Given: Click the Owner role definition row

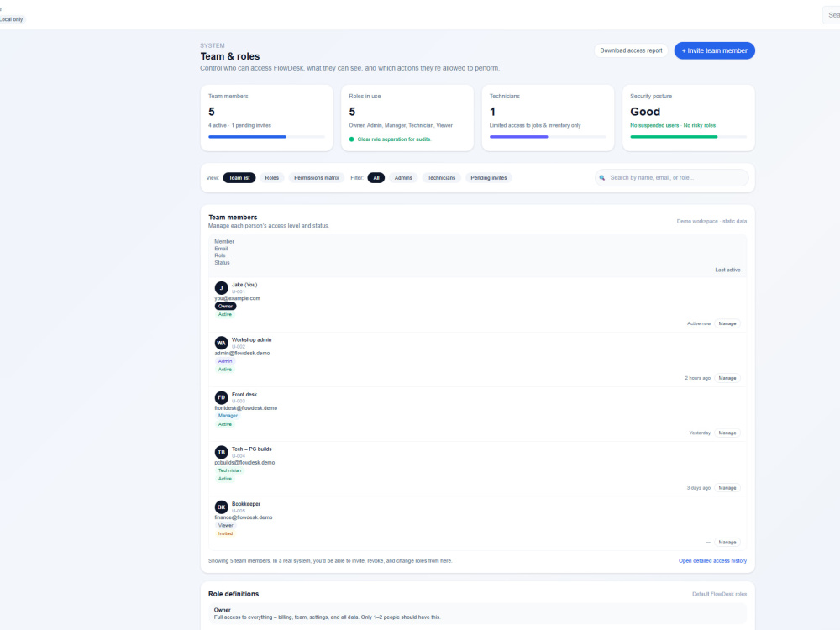Looking at the screenshot, I should 477,613.
